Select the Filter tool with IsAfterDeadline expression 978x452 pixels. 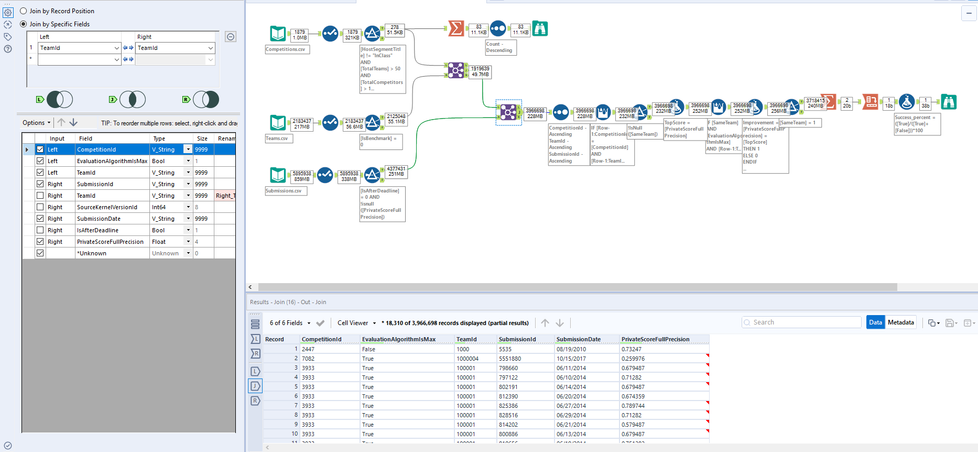click(372, 176)
